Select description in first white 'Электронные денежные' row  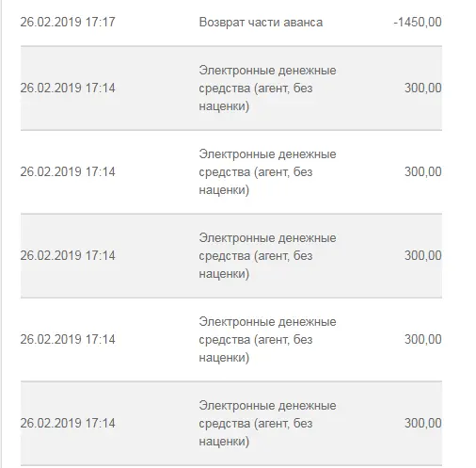click(x=267, y=172)
